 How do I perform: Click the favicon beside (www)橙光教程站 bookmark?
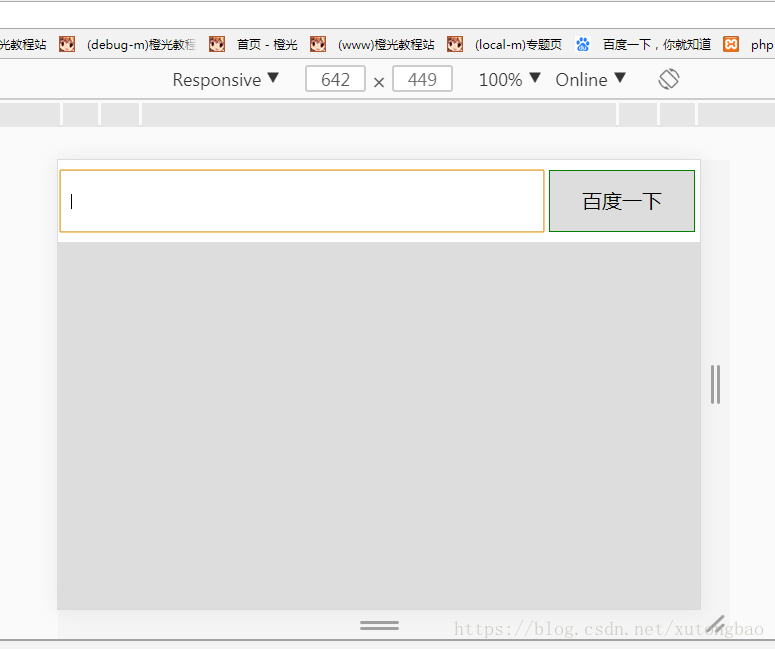pyautogui.click(x=318, y=44)
